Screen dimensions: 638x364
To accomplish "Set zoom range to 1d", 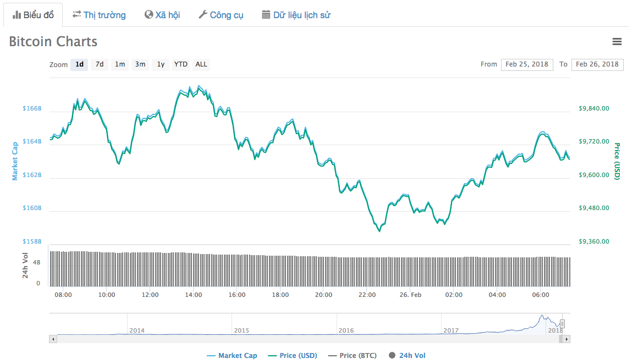I will coord(79,64).
